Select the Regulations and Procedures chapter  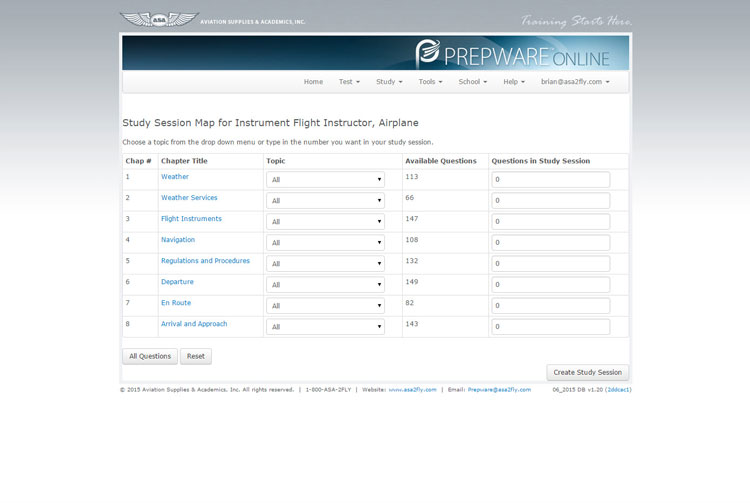click(x=205, y=261)
